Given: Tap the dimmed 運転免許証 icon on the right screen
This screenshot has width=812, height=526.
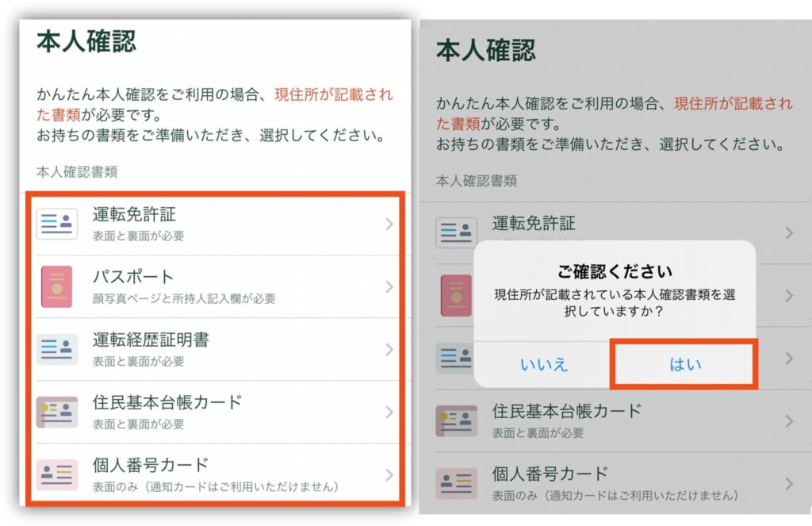Looking at the screenshot, I should pyautogui.click(x=457, y=232).
